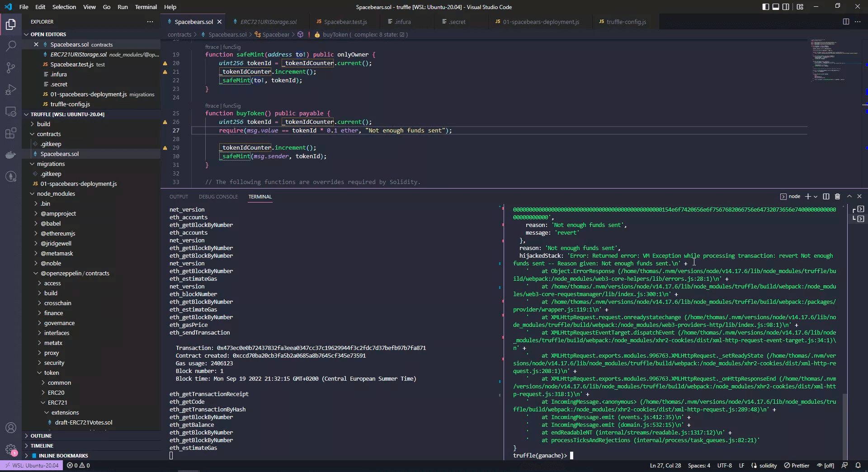
Task: Open editor More Actions ellipsis
Action: click(858, 22)
